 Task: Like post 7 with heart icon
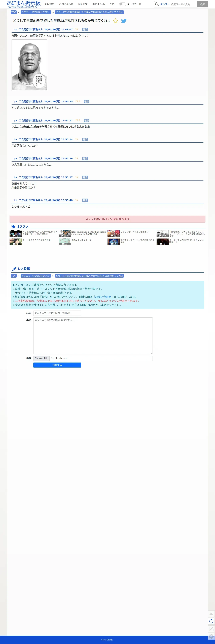[77, 200]
